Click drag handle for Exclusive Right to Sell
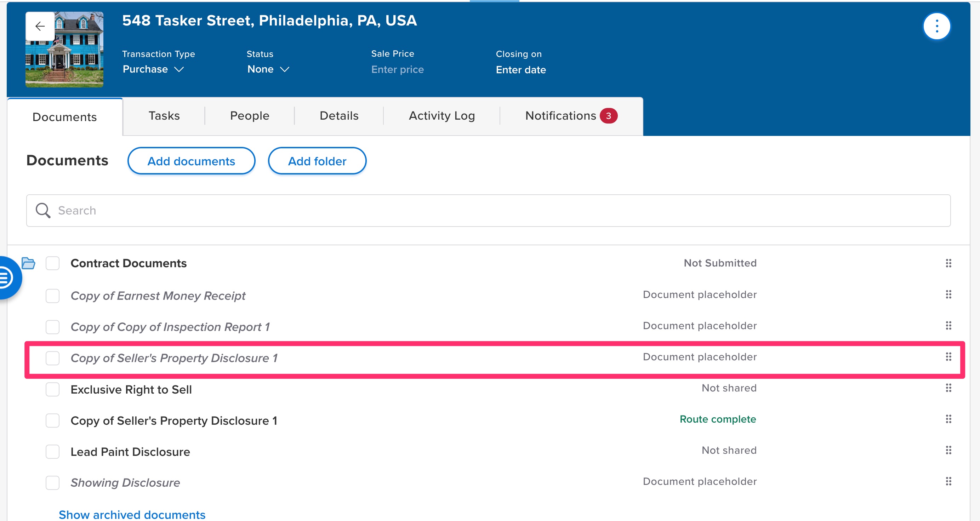The height and width of the screenshot is (521, 980). point(948,388)
